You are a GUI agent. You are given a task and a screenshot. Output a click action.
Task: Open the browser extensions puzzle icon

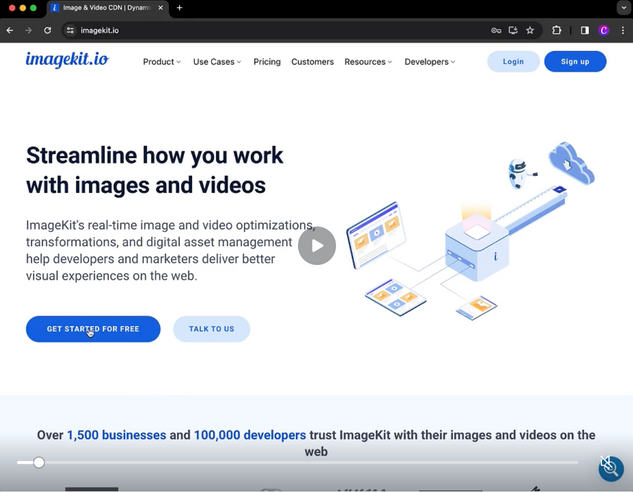557,31
